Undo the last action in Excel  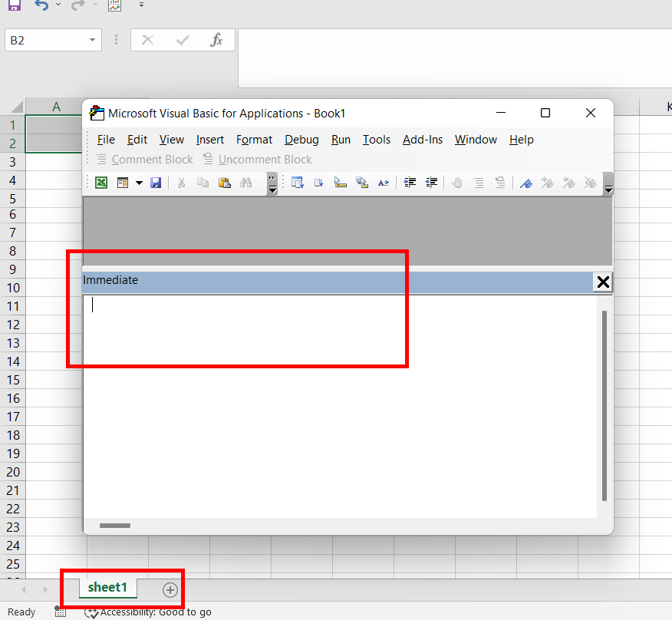click(x=41, y=5)
